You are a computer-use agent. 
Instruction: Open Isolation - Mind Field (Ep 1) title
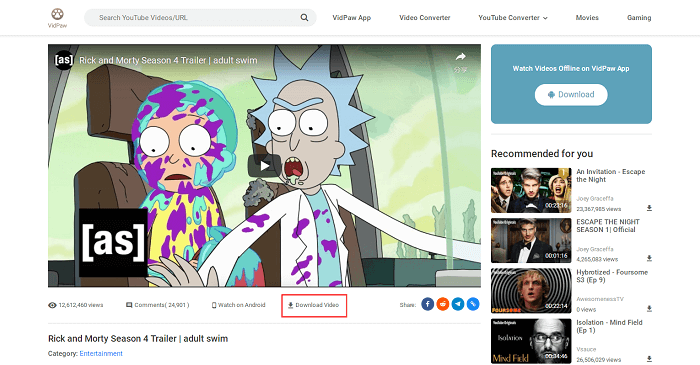click(609, 326)
